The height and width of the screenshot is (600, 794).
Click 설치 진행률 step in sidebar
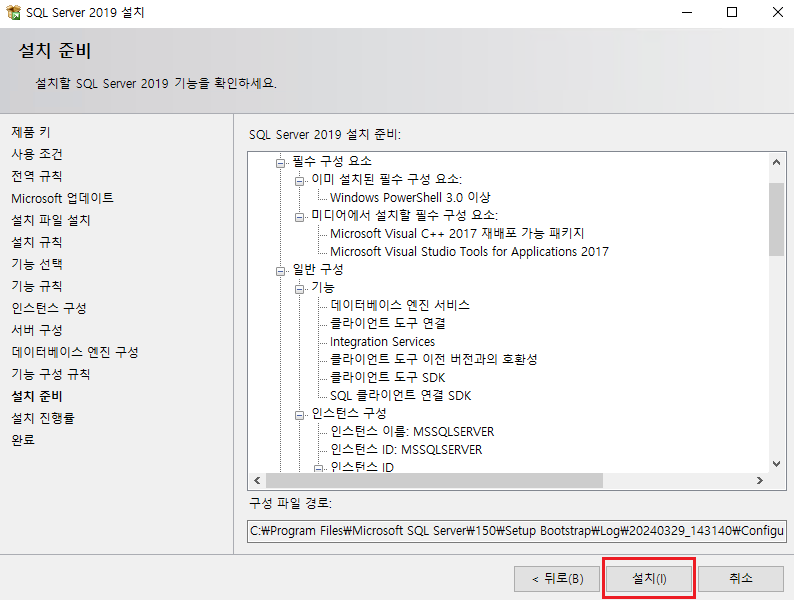(43, 418)
